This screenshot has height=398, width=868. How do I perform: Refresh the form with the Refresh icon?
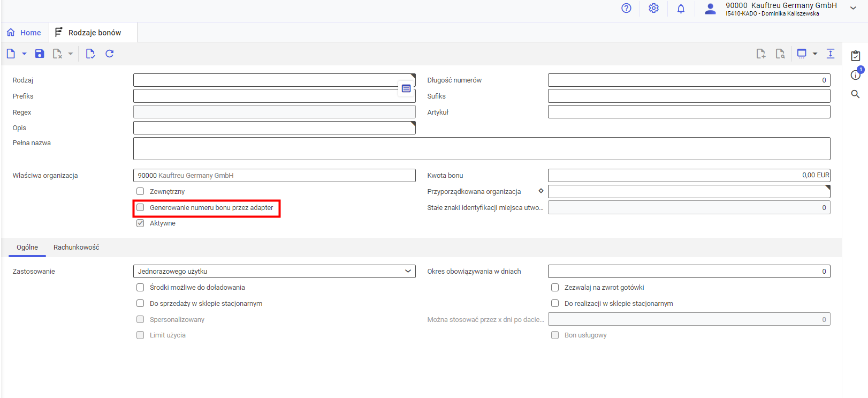point(110,54)
